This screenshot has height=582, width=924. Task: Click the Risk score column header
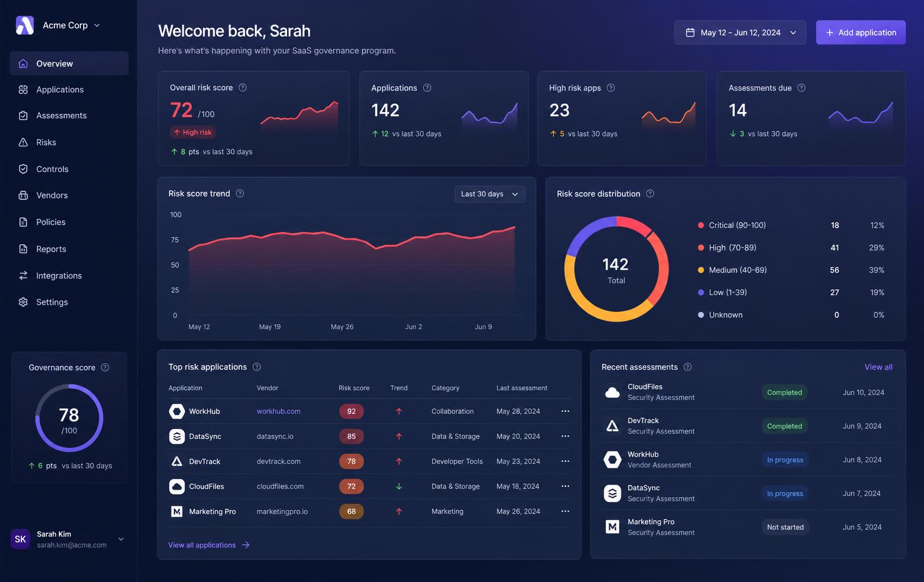(354, 388)
